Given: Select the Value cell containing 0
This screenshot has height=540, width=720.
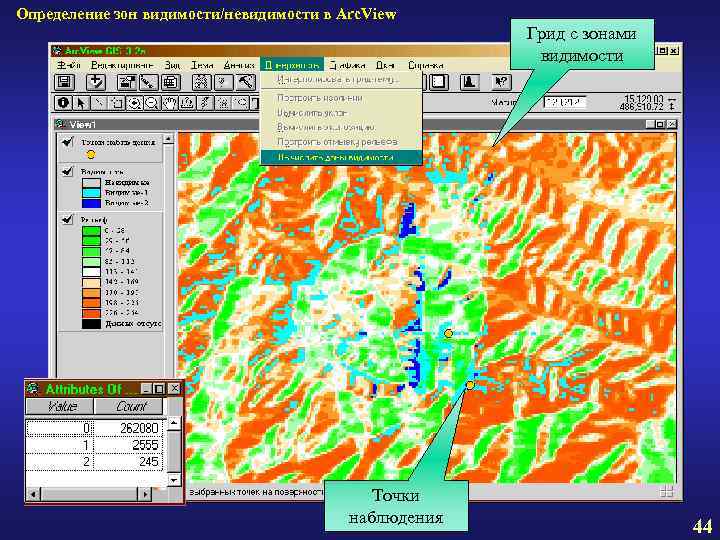Looking at the screenshot, I should [60, 428].
